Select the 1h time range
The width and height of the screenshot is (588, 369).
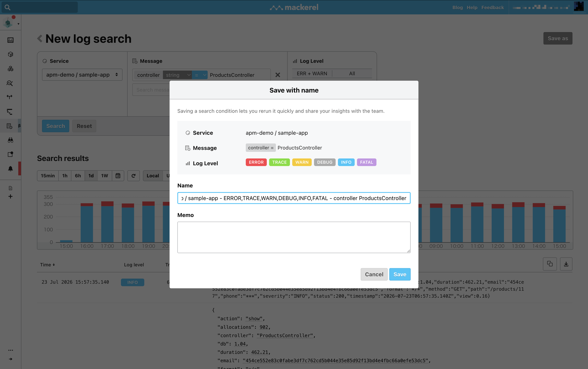pos(65,176)
